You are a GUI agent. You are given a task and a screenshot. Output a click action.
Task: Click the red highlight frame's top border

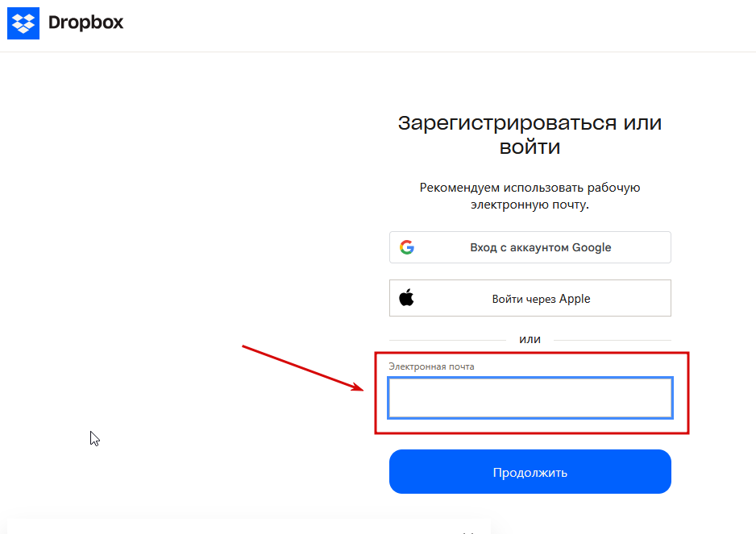532,353
